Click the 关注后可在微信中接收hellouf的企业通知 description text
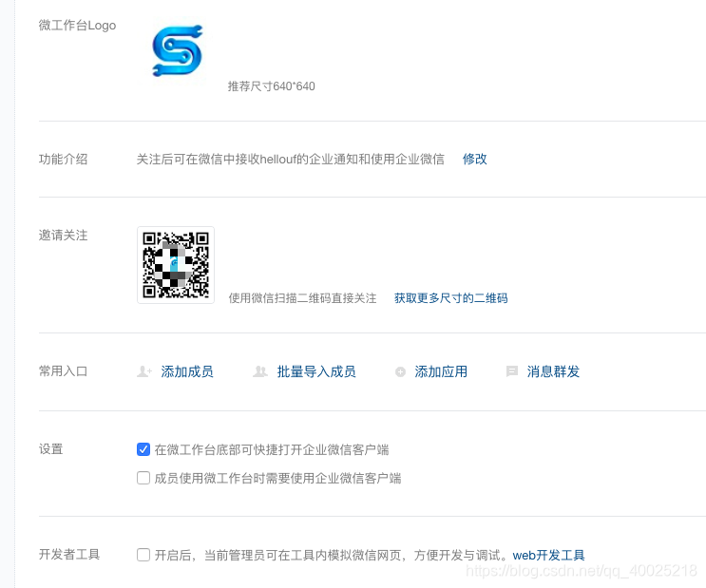This screenshot has height=588, width=706. (290, 159)
